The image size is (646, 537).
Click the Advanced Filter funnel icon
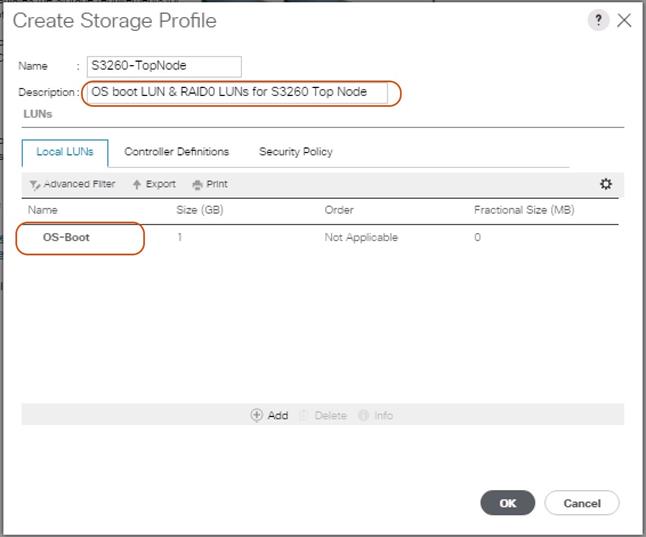pos(34,185)
